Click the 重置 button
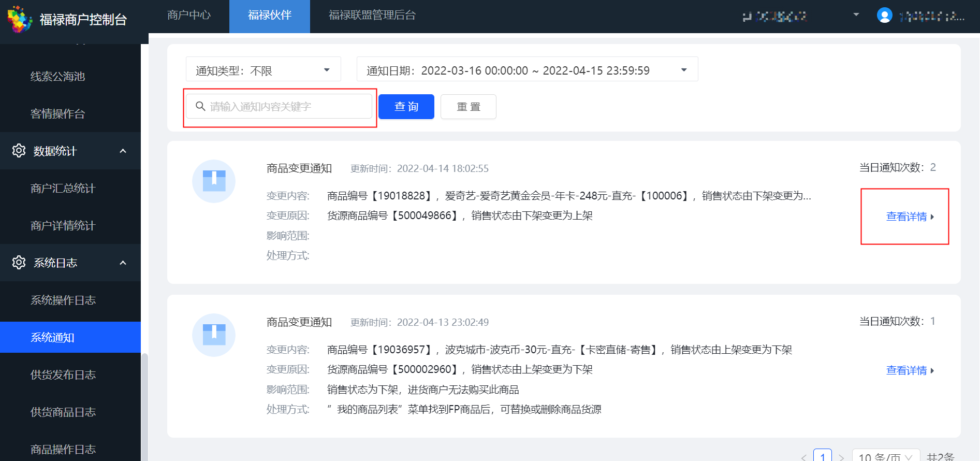This screenshot has width=980, height=461. point(469,107)
